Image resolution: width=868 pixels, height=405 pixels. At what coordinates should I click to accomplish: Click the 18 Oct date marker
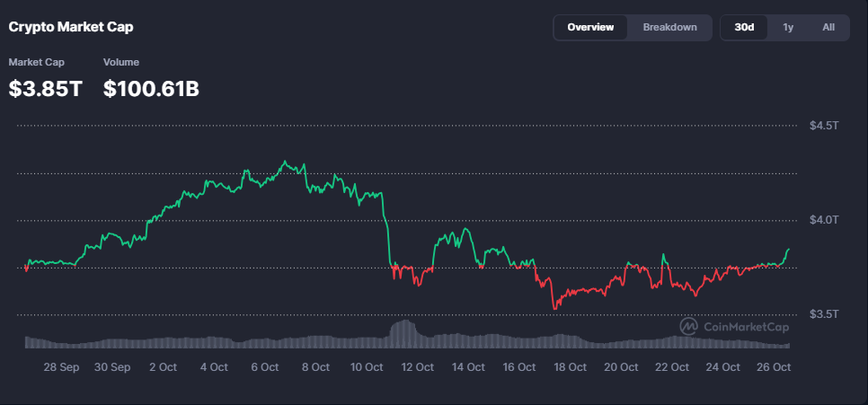pyautogui.click(x=571, y=367)
